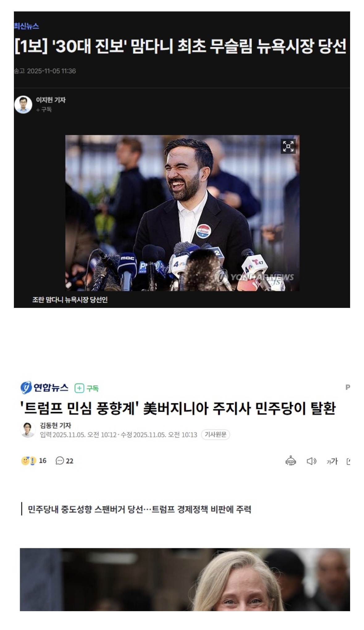Click the Mamdani mayoral election headline
The width and height of the screenshot is (364, 630).
point(180,46)
